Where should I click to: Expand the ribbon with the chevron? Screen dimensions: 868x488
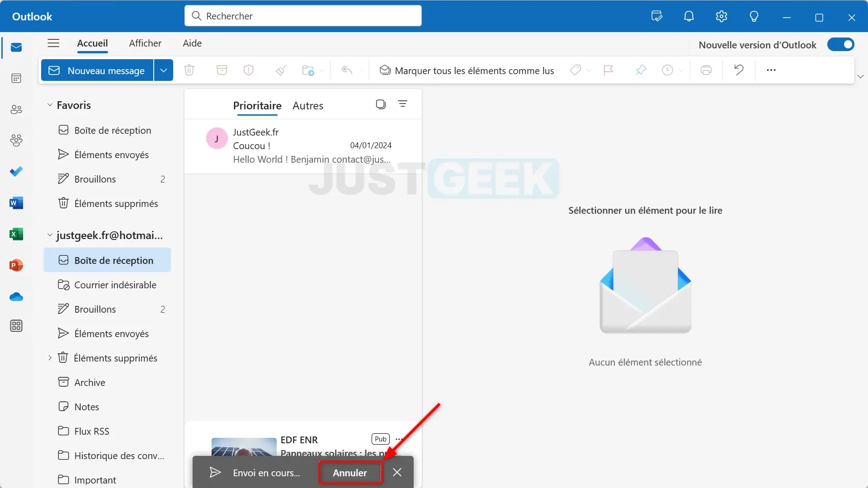point(861,77)
